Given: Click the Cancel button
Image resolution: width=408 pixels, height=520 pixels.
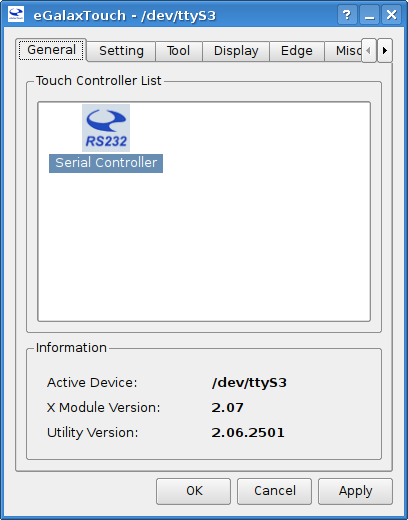Looking at the screenshot, I should pyautogui.click(x=275, y=491).
